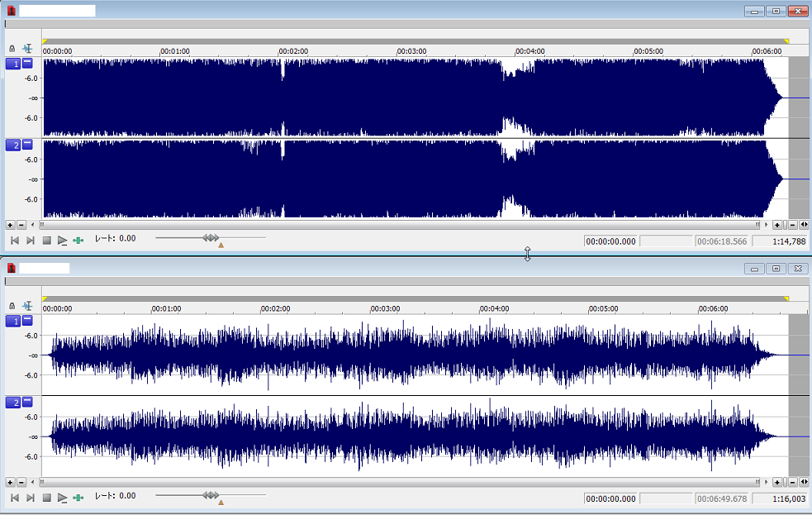Click the horizontal scrollbar in the lower window

[400, 483]
